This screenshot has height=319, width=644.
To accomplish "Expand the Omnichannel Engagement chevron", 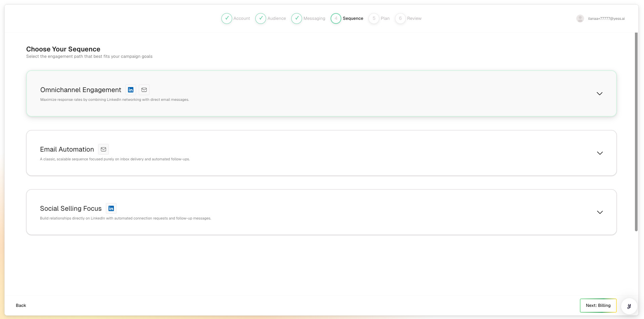I will click(599, 93).
